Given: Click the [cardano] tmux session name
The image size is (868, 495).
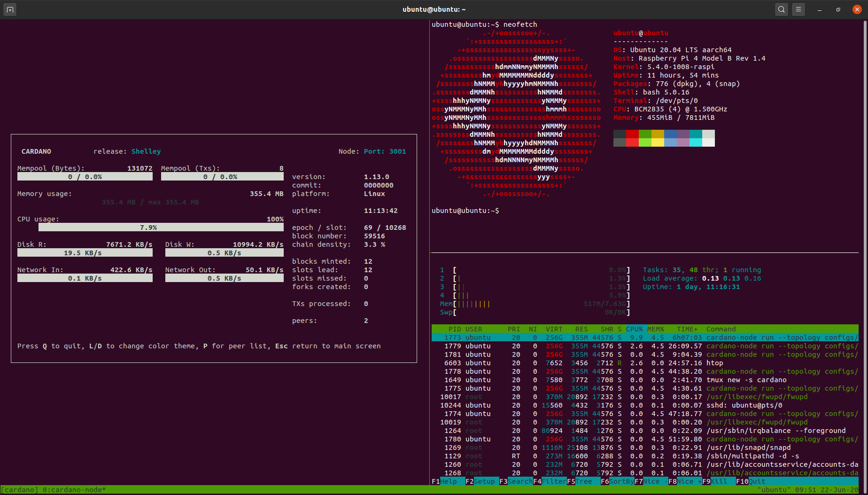Looking at the screenshot, I should [19, 490].
